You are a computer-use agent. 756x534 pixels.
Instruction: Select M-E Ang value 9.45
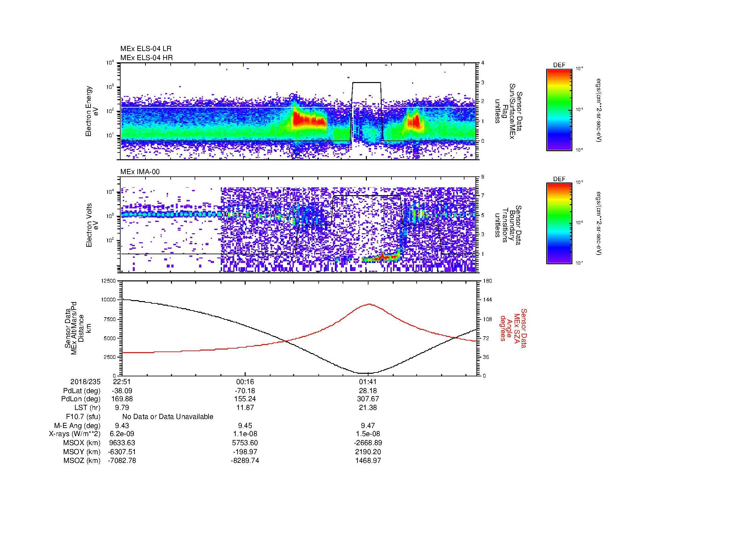coord(245,425)
